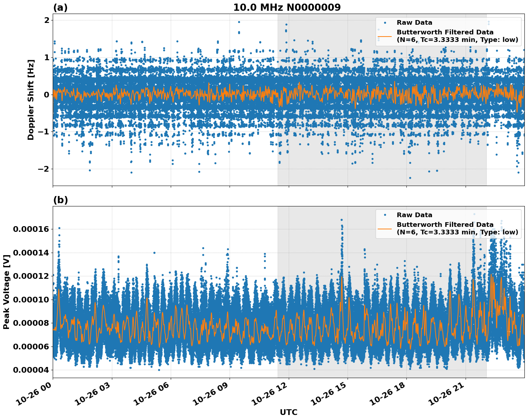Click the orange line sample in panel (a) legend
The height and width of the screenshot is (420, 528).
[385, 36]
